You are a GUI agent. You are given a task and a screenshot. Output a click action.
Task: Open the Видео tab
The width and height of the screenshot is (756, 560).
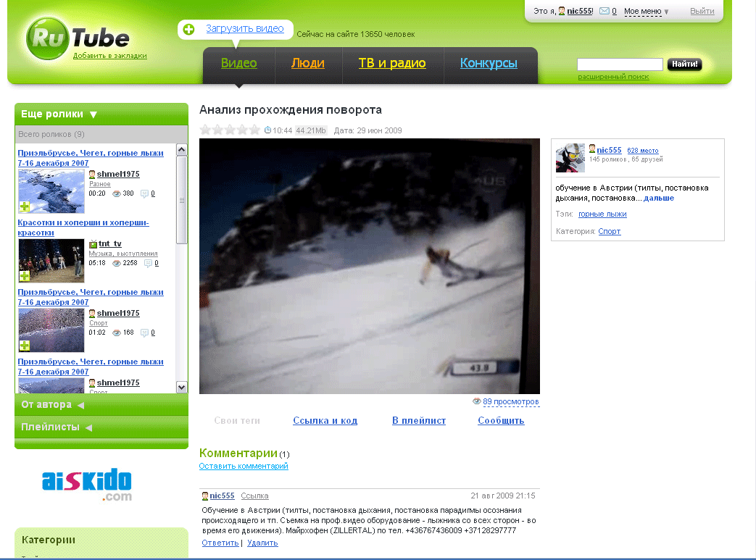(x=238, y=63)
